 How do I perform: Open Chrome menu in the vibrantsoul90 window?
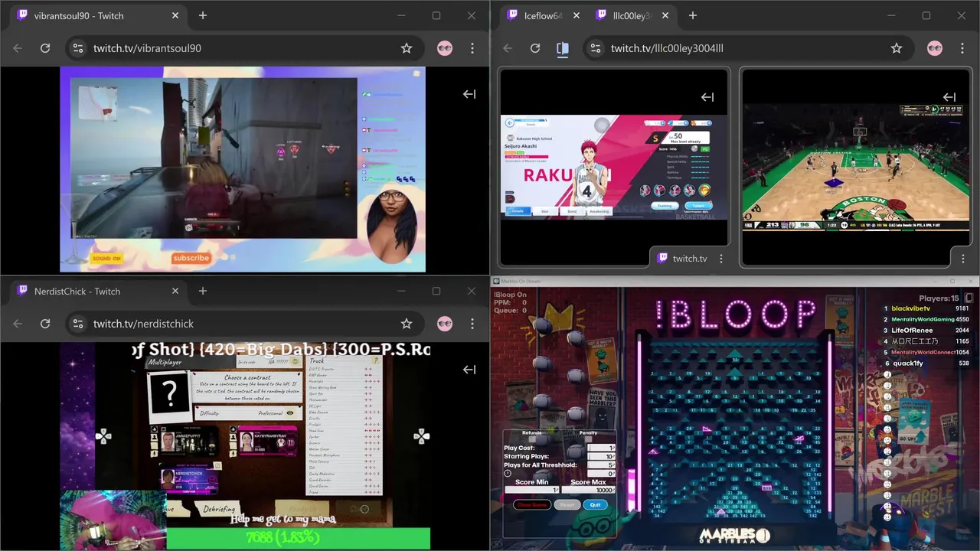coord(472,48)
